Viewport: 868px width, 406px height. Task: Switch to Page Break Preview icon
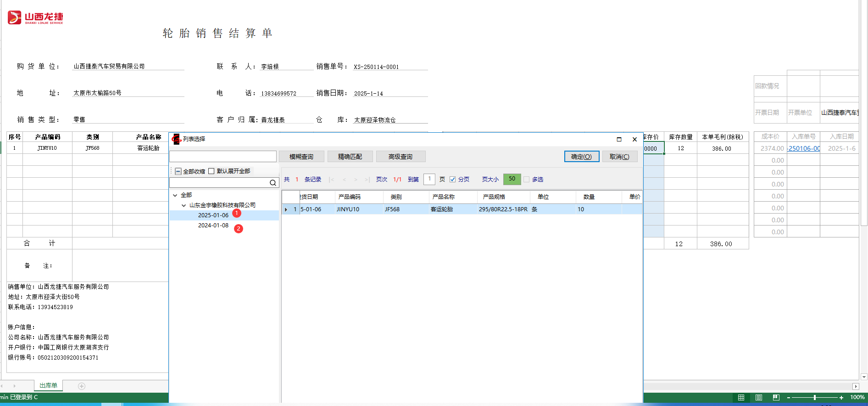click(x=776, y=397)
